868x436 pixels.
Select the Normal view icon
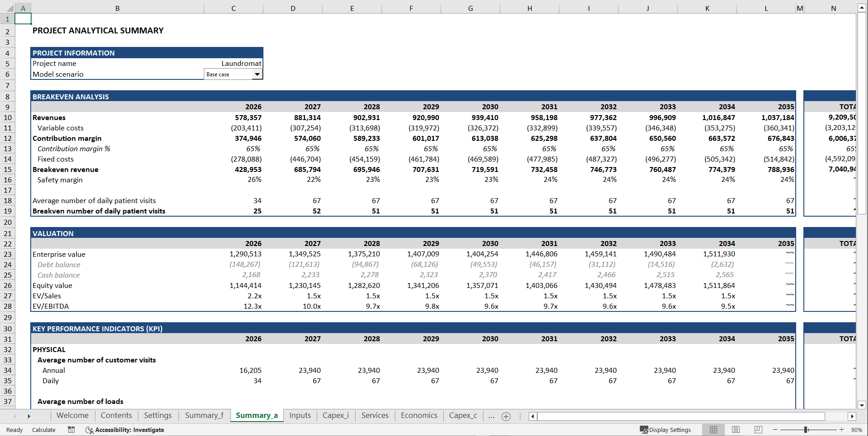click(x=713, y=430)
